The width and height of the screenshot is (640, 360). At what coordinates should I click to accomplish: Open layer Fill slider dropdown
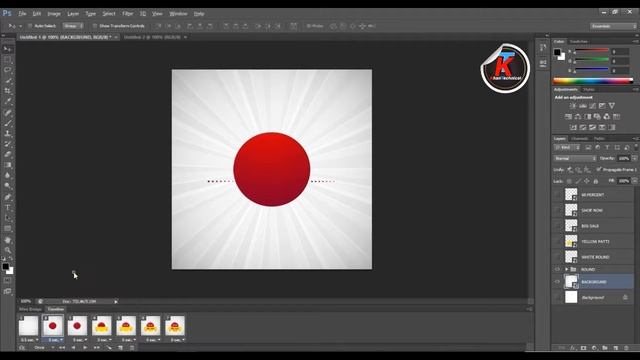(635, 181)
